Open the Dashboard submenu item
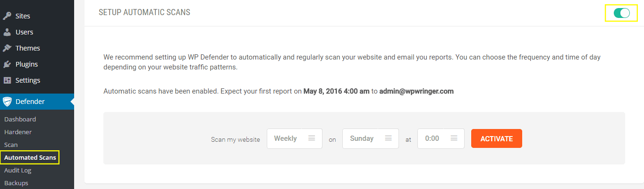The height and width of the screenshot is (189, 644). pos(20,119)
